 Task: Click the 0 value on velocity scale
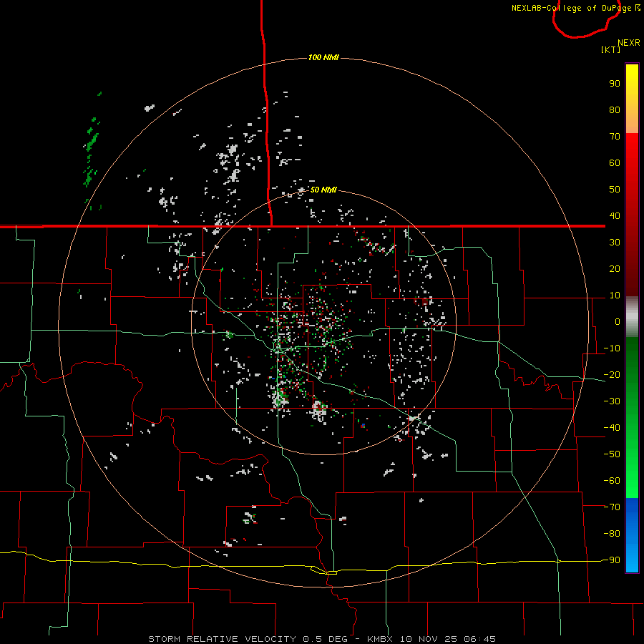[x=618, y=322]
